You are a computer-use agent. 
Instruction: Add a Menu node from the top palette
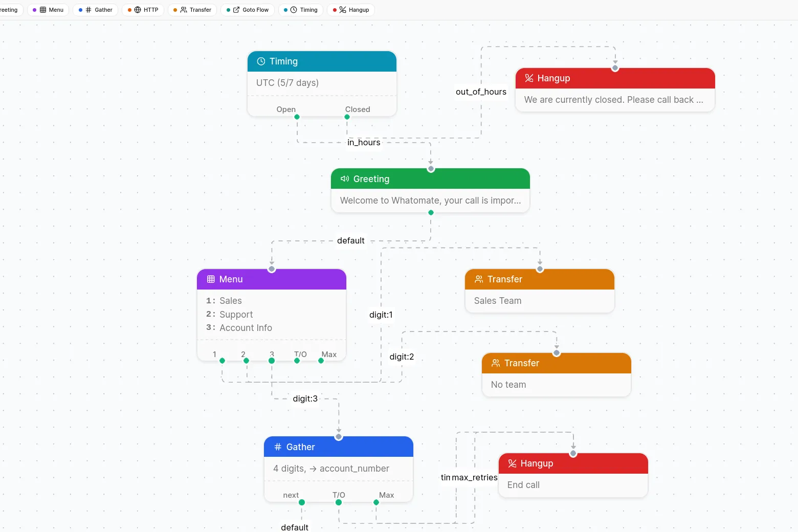pyautogui.click(x=48, y=10)
